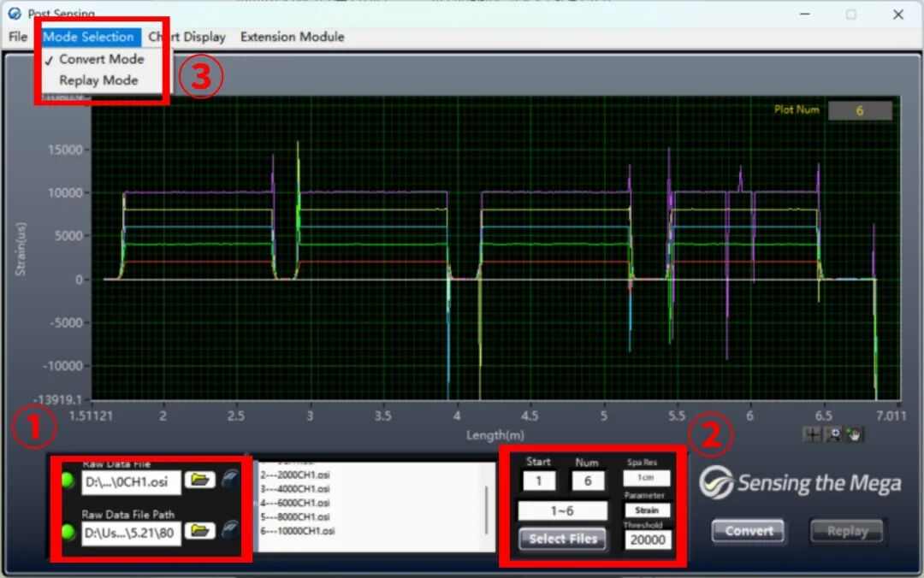
Task: Select the crosshair cursor tool below chart
Action: coord(812,434)
